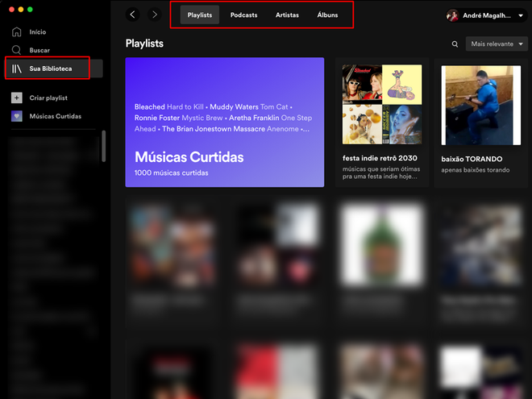Open the Início home icon
532x399 pixels.
16,32
